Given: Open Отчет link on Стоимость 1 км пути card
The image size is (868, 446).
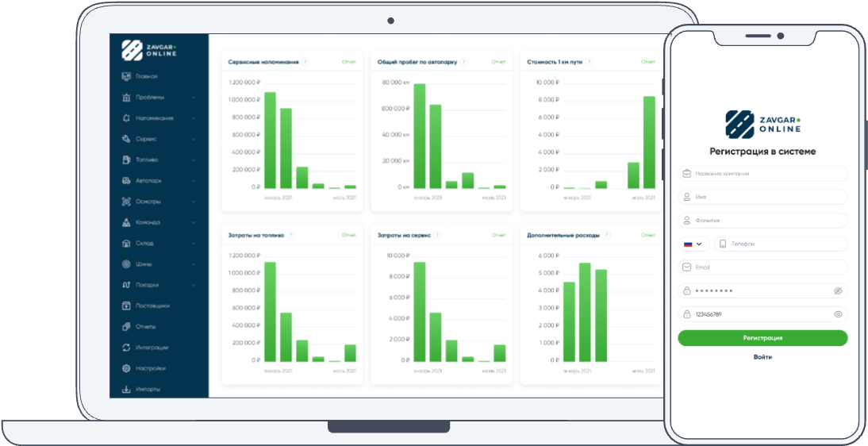Looking at the screenshot, I should pos(647,62).
